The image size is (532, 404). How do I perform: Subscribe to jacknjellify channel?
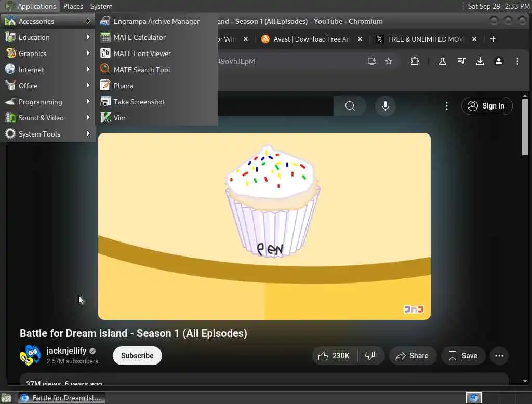[x=137, y=356]
